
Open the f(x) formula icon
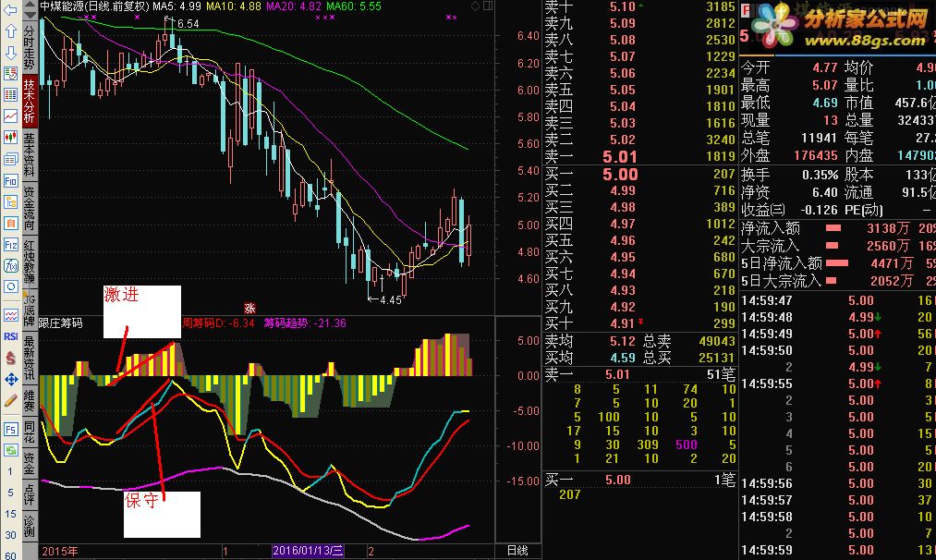10,265
